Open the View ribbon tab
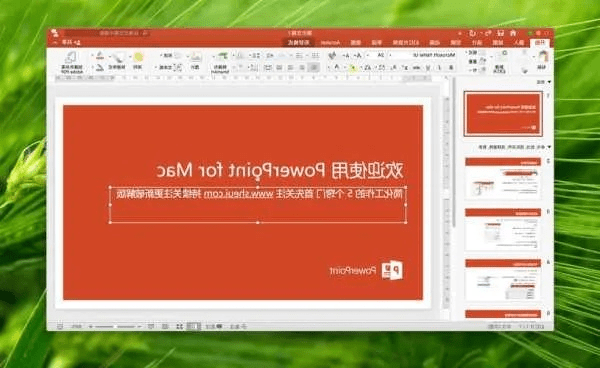The image size is (600, 368). 356,42
